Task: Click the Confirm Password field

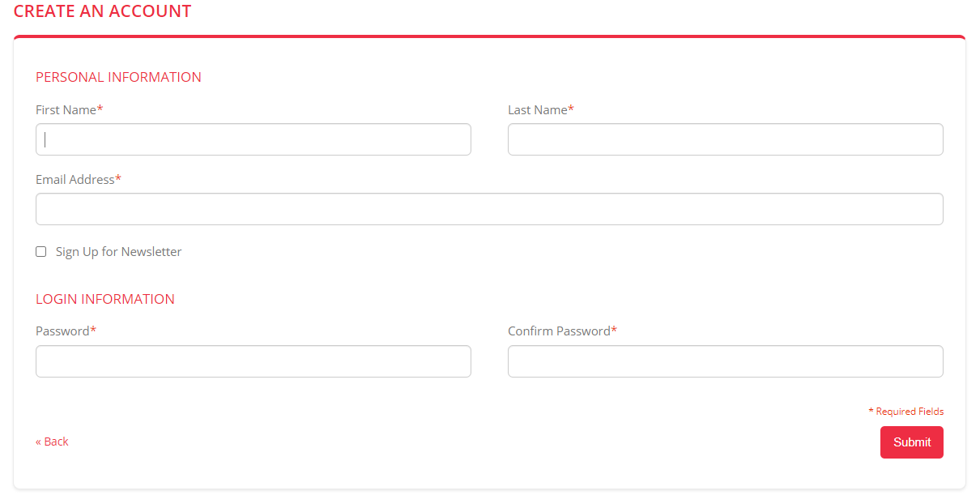Action: 725,361
